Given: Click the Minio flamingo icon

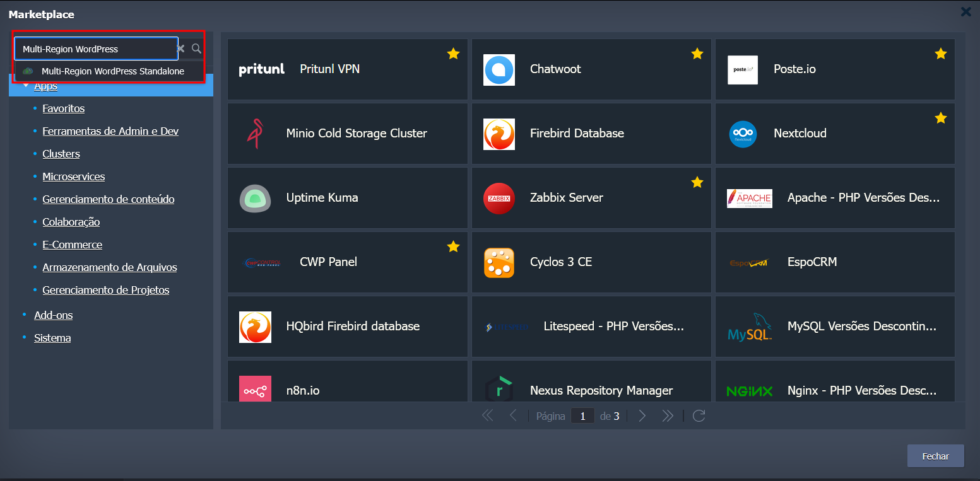Looking at the screenshot, I should [254, 134].
